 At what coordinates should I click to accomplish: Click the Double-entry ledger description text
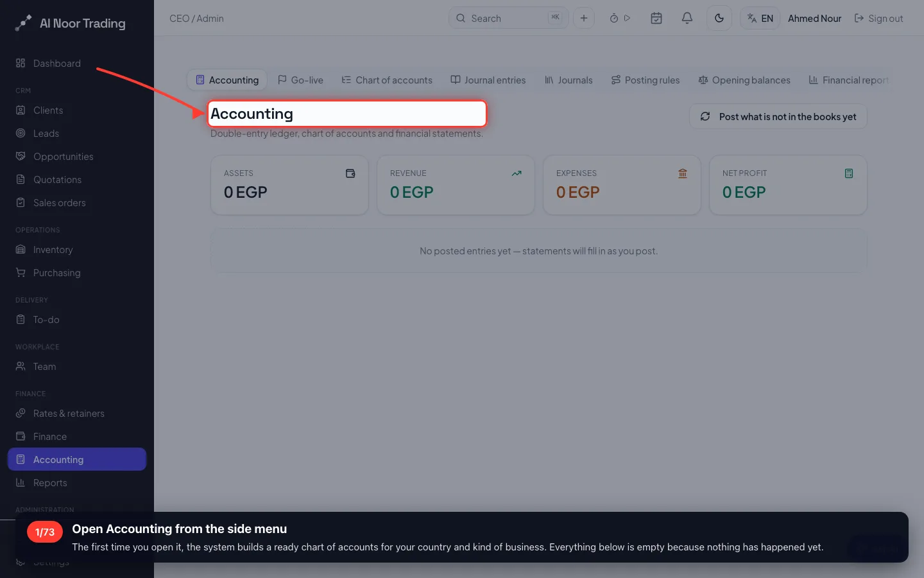point(346,134)
